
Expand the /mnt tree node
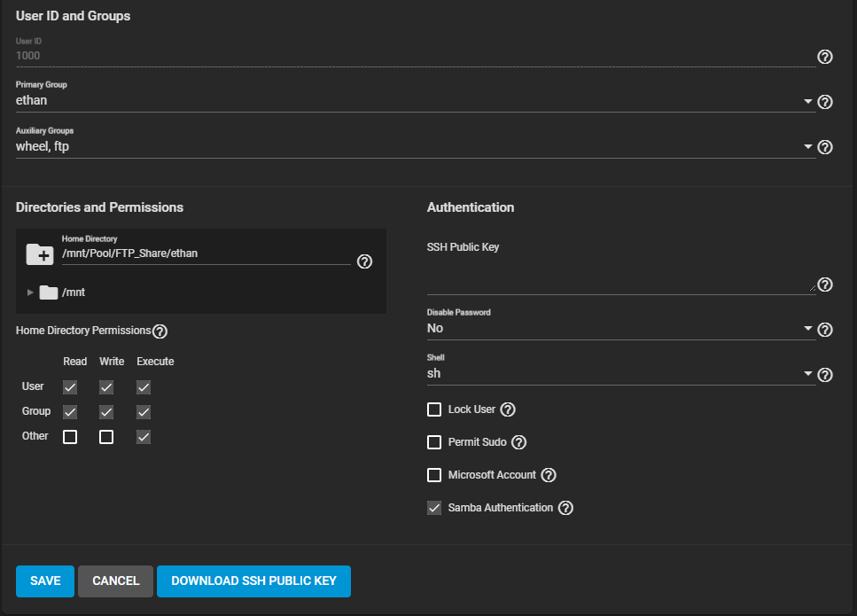pos(30,292)
